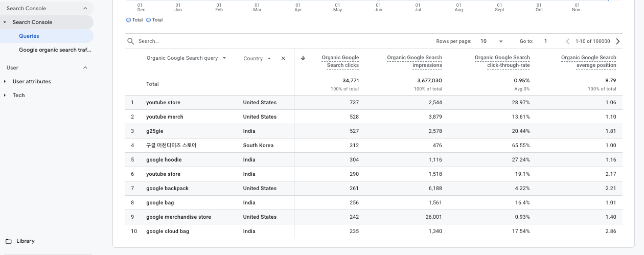
Task: Go to the previous page arrow
Action: (x=568, y=41)
